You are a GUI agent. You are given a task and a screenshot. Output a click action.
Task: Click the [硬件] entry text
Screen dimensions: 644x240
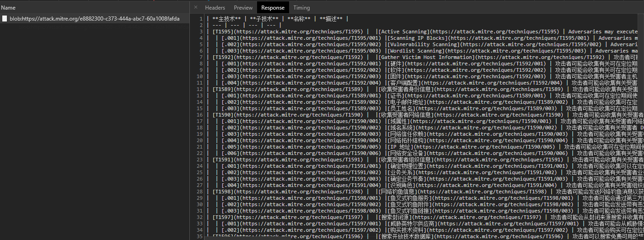(396, 64)
